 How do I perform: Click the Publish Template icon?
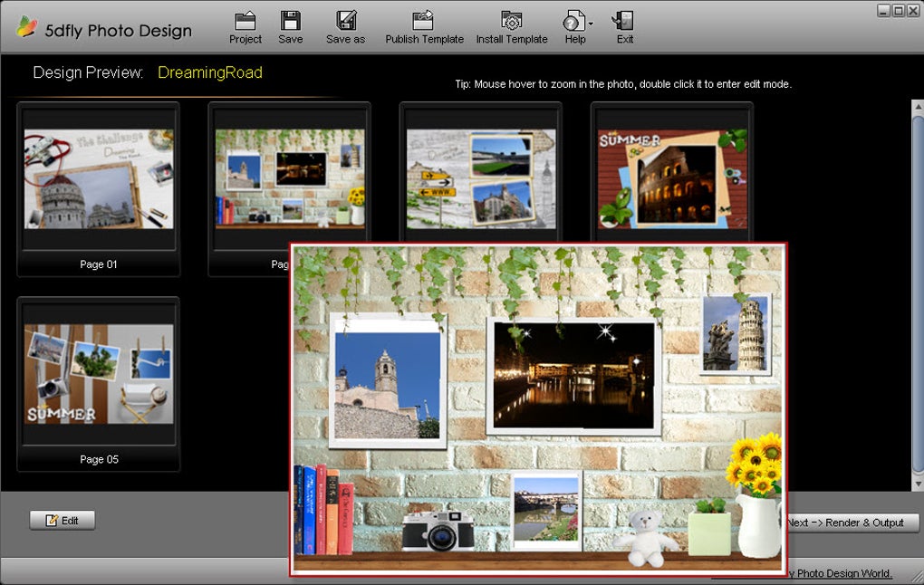(x=423, y=21)
